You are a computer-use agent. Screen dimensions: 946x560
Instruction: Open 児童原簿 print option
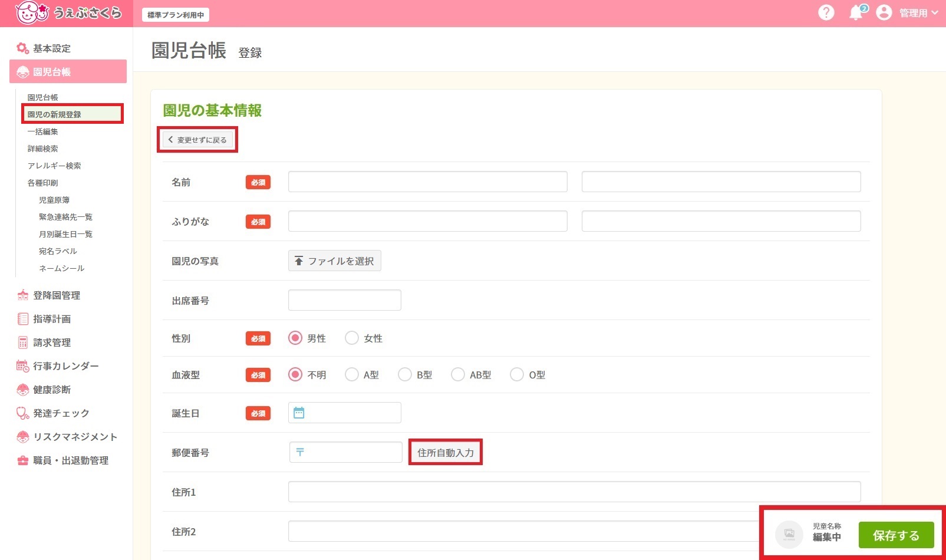coord(54,200)
